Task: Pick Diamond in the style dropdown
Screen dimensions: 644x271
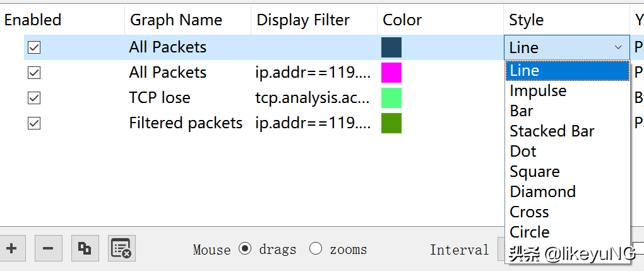Action: coord(542,191)
